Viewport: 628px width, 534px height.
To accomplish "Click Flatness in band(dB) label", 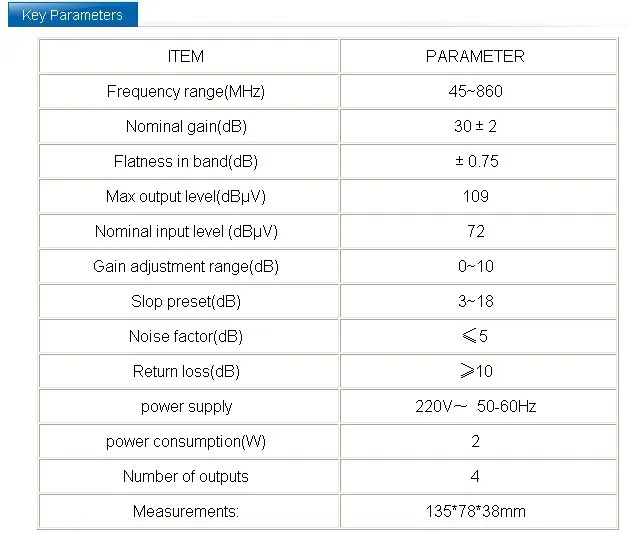I will [x=186, y=161].
